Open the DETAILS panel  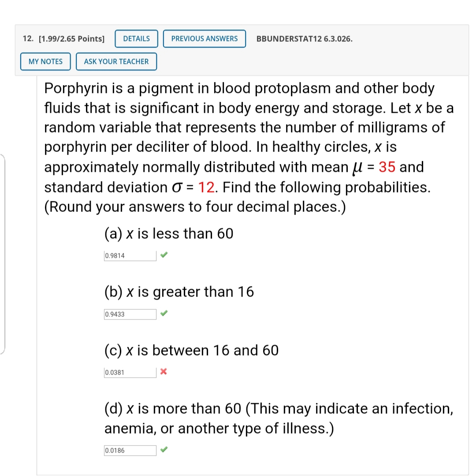(x=136, y=39)
